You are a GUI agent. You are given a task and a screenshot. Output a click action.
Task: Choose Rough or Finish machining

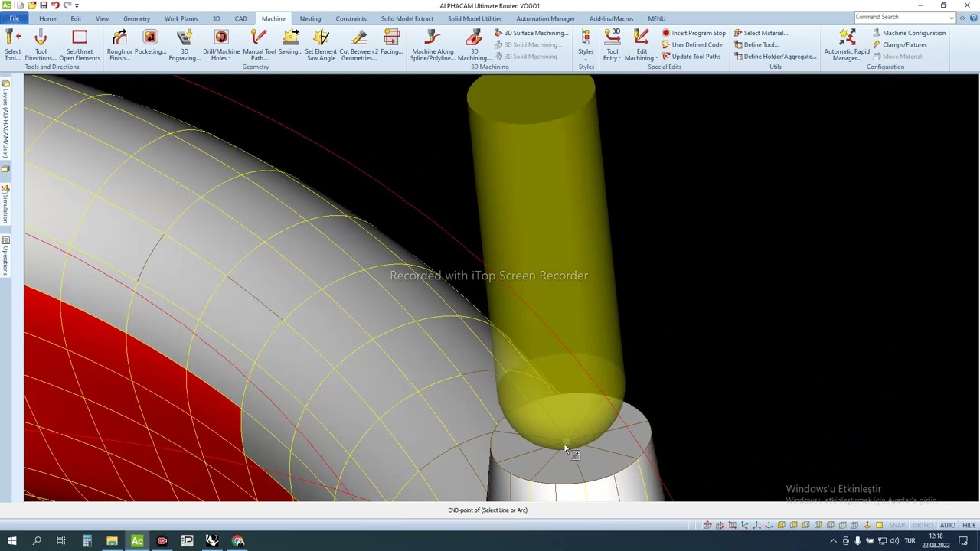119,46
